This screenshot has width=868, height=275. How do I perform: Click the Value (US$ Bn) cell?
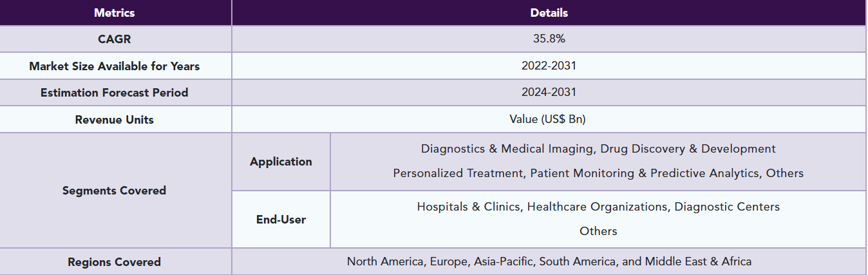(x=549, y=120)
